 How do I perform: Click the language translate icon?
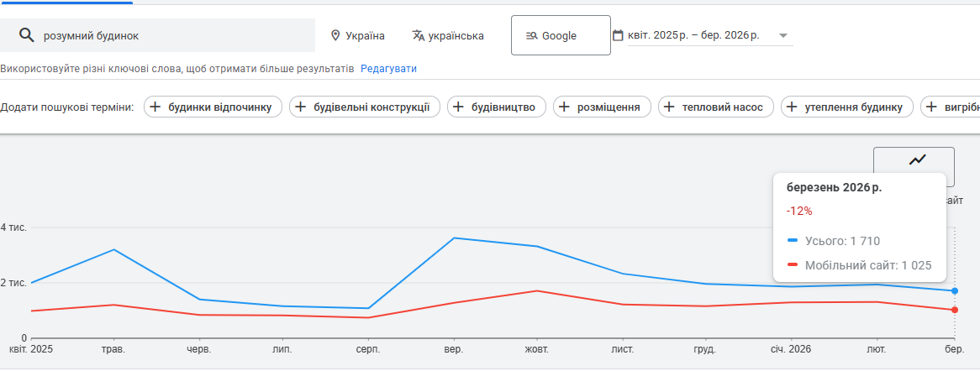pos(419,36)
